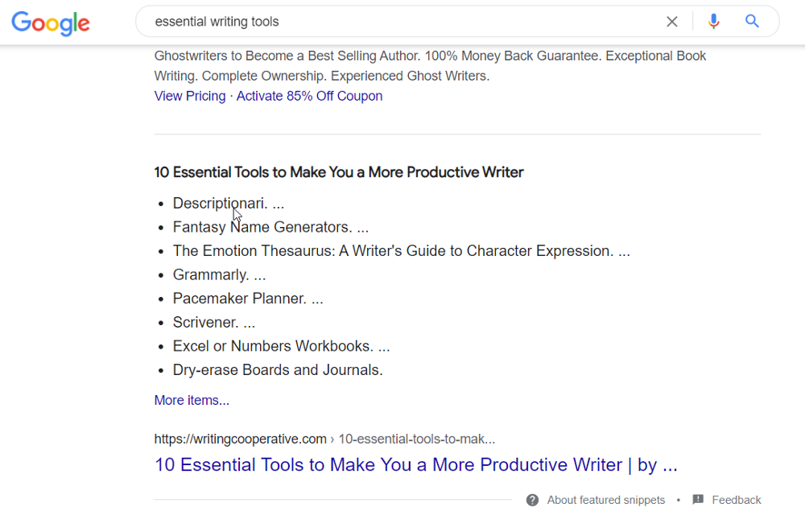Expand the list via More items link
Viewport: 805px width, 532px height.
click(192, 400)
